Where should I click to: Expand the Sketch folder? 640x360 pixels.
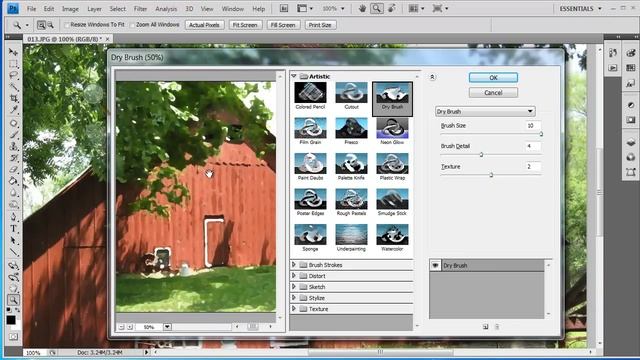[x=294, y=287]
